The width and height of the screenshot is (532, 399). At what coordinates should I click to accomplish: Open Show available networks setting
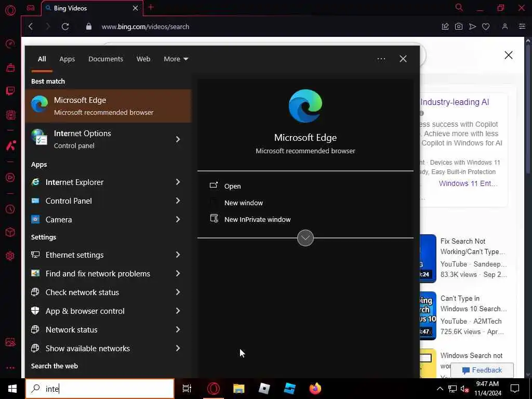click(x=108, y=348)
